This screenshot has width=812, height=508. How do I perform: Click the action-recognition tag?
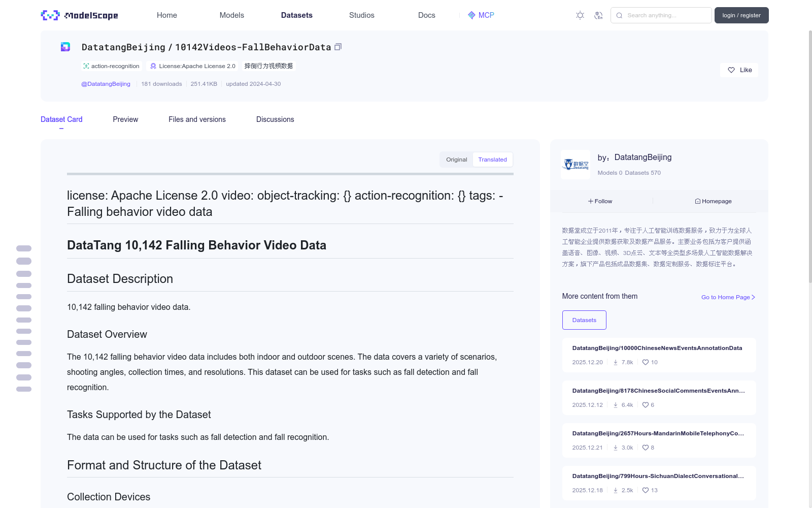tap(111, 66)
